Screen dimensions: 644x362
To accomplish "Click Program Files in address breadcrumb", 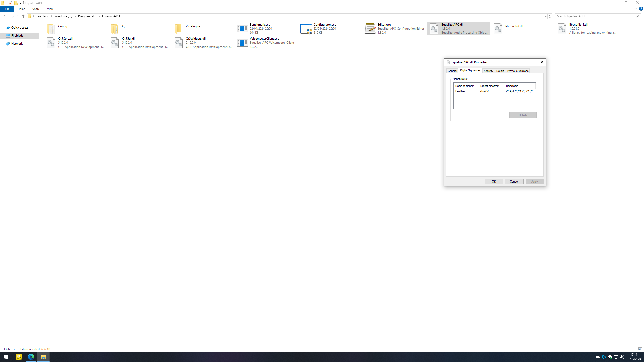I will tap(87, 16).
